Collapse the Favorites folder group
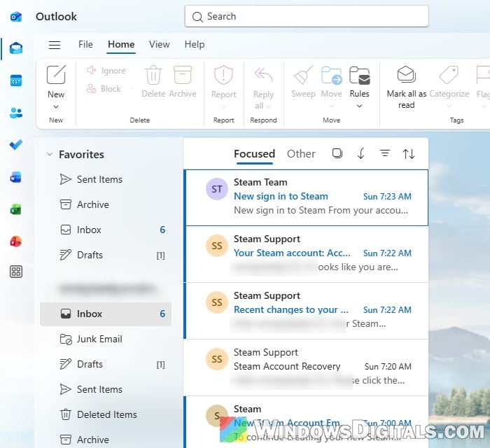Screen dimensions: 490x448 coord(50,154)
